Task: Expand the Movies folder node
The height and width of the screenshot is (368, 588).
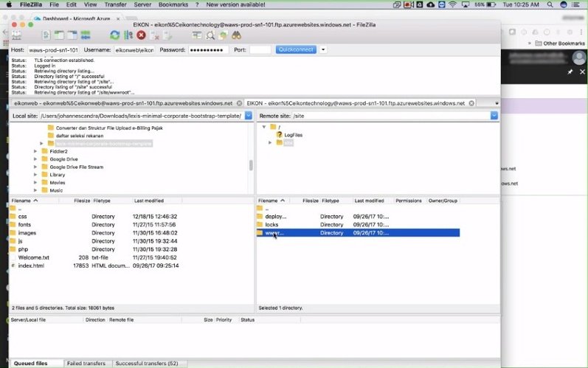Action: (35, 182)
